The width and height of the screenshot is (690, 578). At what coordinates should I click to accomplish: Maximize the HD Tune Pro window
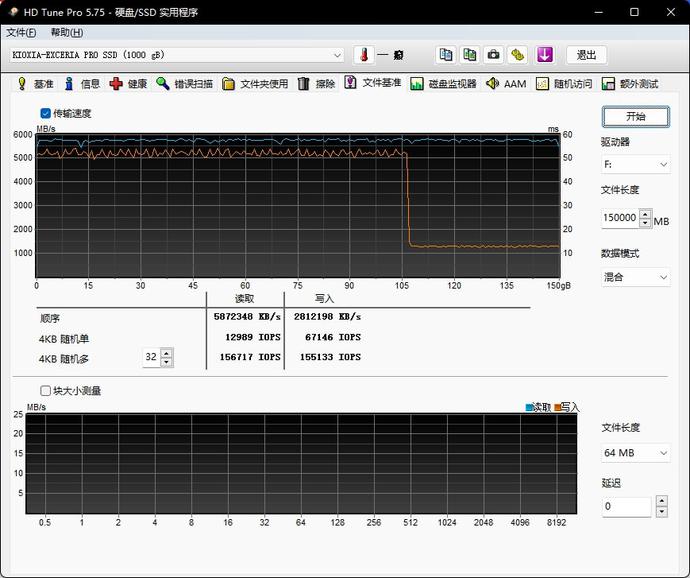point(634,12)
